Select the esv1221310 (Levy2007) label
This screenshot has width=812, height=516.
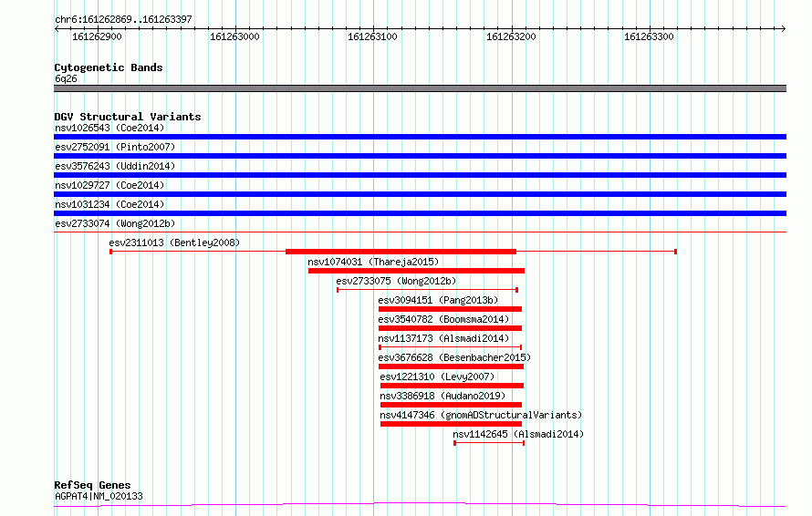(x=437, y=377)
